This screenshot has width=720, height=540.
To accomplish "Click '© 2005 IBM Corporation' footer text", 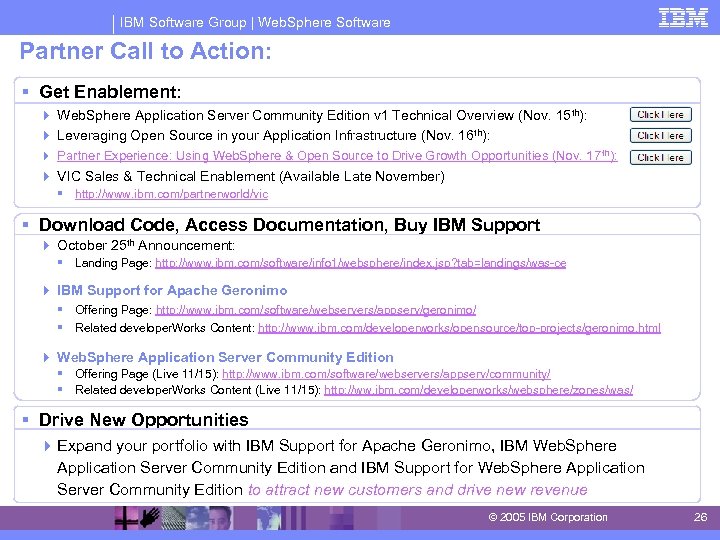I will coord(548,517).
